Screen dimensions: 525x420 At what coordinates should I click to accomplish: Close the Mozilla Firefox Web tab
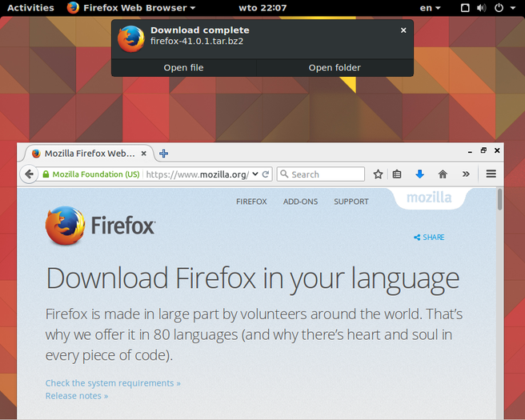[143, 154]
